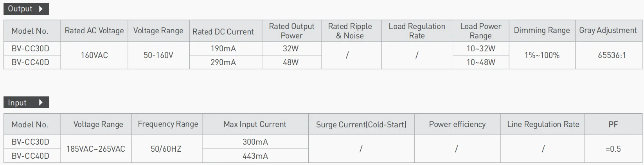
Task: Click the arrow icon beside Input
Action: [41, 103]
